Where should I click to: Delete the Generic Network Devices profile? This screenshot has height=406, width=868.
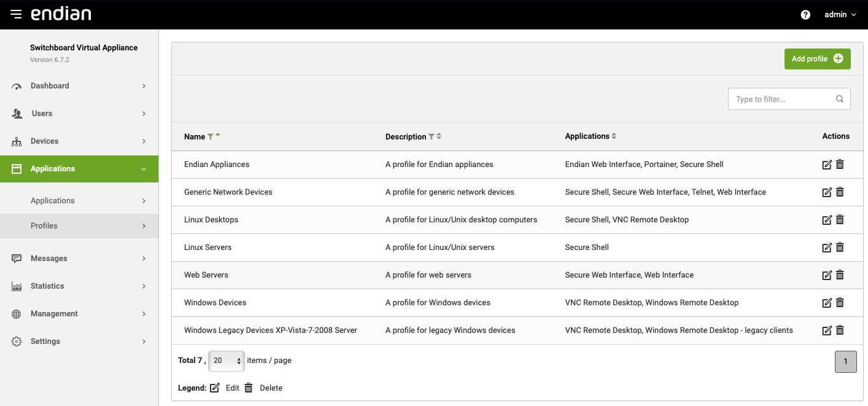pyautogui.click(x=840, y=192)
